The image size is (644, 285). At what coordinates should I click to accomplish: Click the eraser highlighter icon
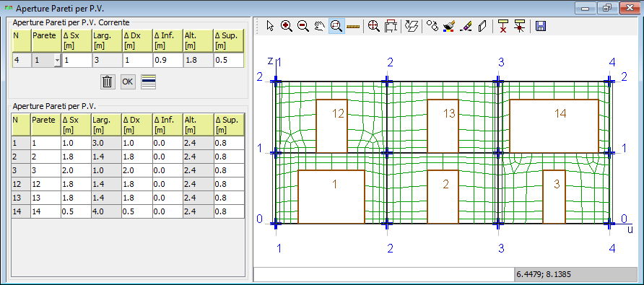(x=466, y=26)
